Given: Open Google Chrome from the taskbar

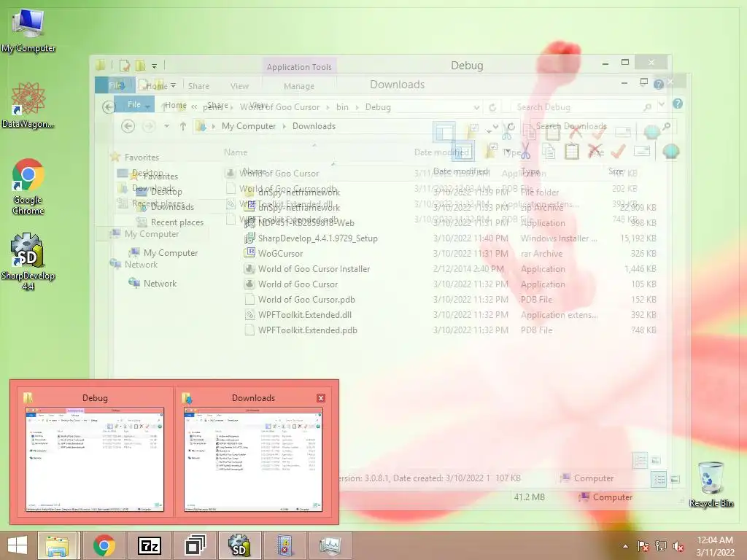Looking at the screenshot, I should 104,545.
